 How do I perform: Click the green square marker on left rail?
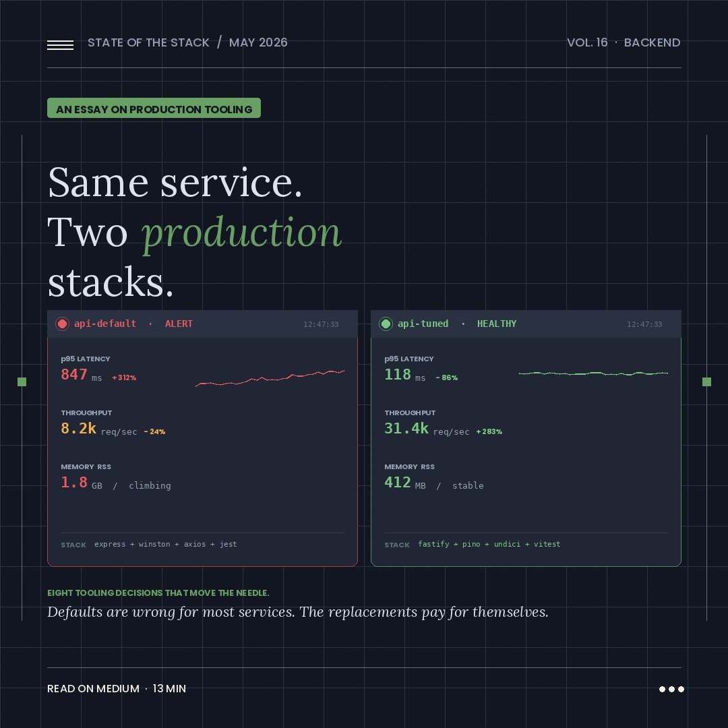[x=22, y=382]
